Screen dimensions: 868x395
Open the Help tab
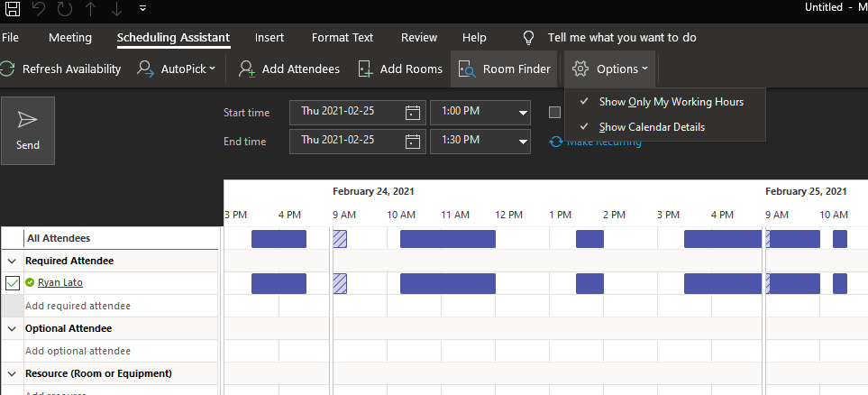pyautogui.click(x=474, y=38)
